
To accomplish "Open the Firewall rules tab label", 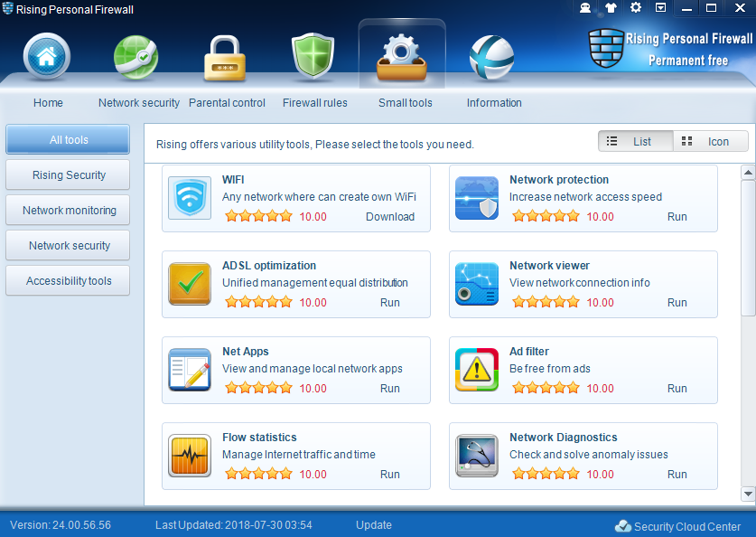I will (315, 103).
